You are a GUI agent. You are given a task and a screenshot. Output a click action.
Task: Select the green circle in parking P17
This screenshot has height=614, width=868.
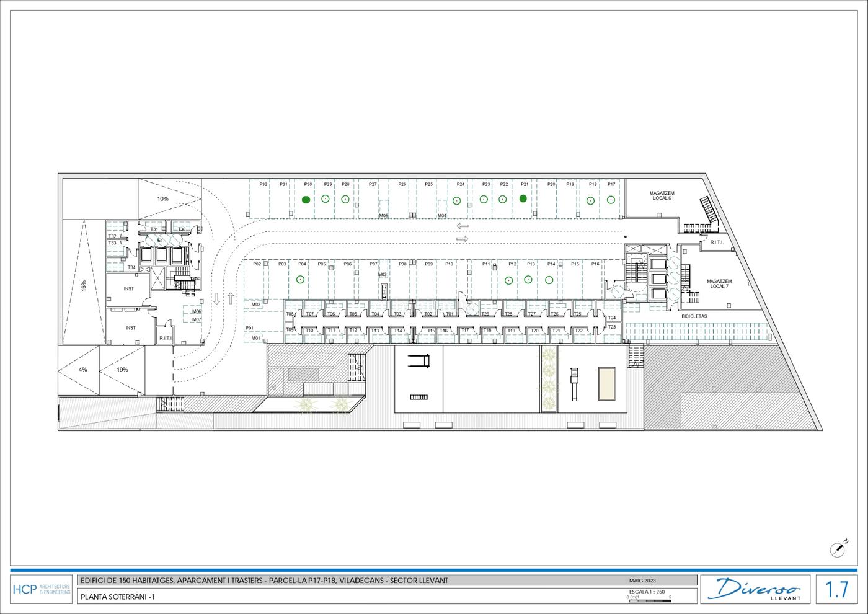(611, 200)
